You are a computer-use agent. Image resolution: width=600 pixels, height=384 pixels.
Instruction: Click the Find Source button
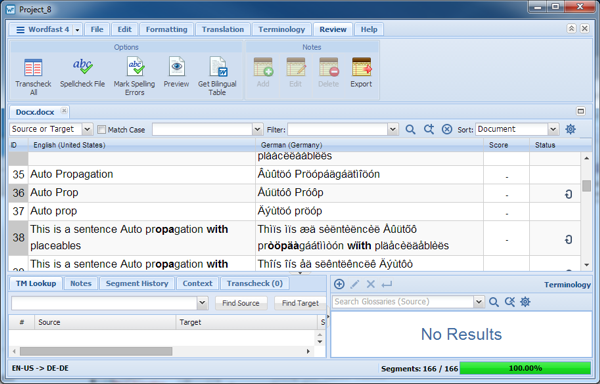point(241,303)
